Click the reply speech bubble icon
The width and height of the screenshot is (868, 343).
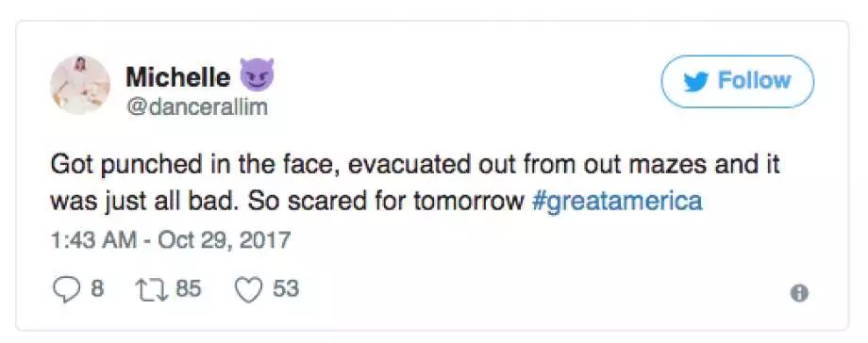tap(66, 290)
